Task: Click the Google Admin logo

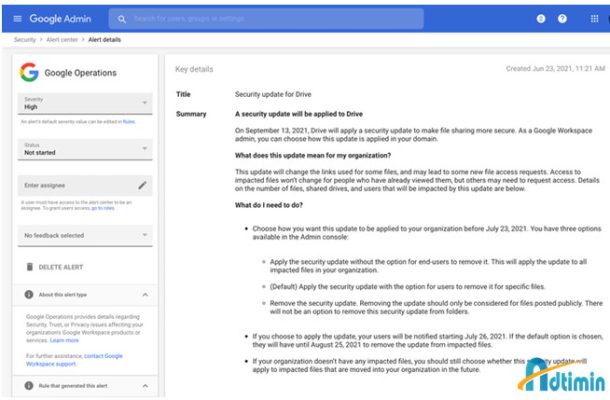Action: click(60, 19)
